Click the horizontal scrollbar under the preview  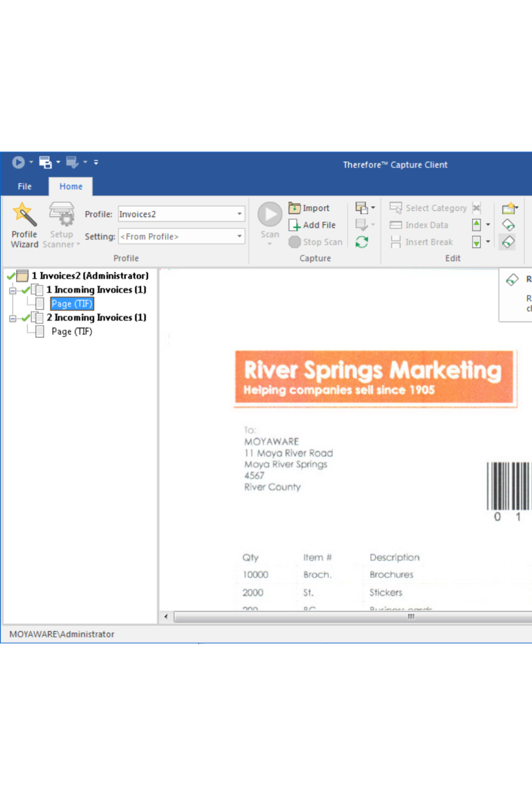(352, 617)
